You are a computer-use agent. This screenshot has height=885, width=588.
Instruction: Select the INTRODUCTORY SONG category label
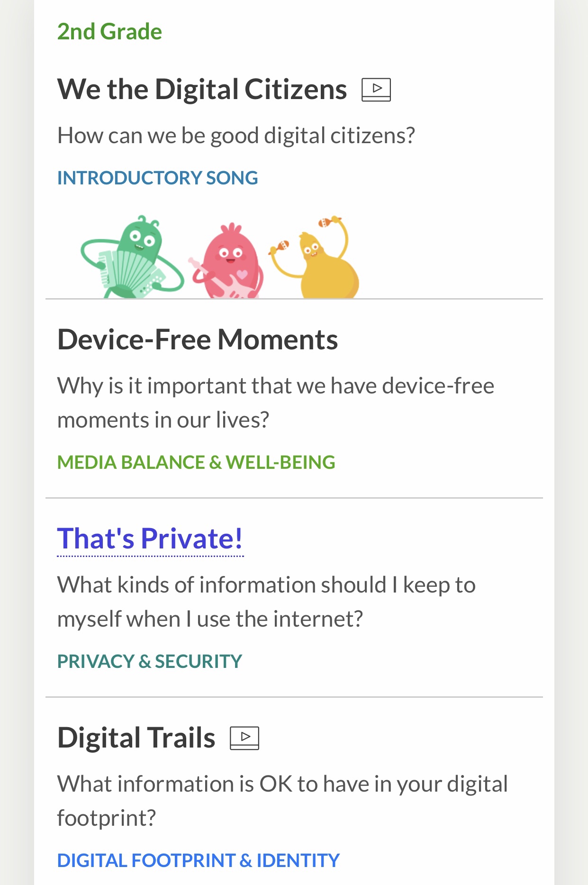[157, 178]
